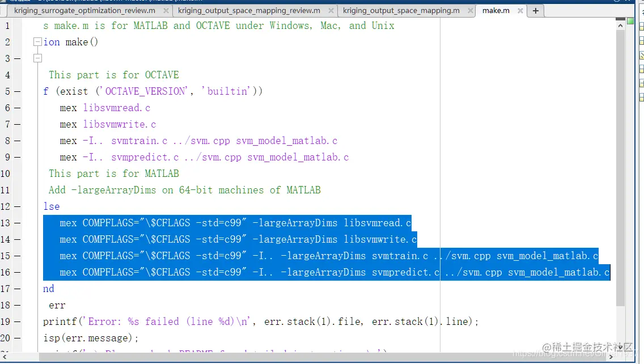Click 'Error: %s failed' string on line 19
The height and width of the screenshot is (364, 644).
tap(133, 321)
